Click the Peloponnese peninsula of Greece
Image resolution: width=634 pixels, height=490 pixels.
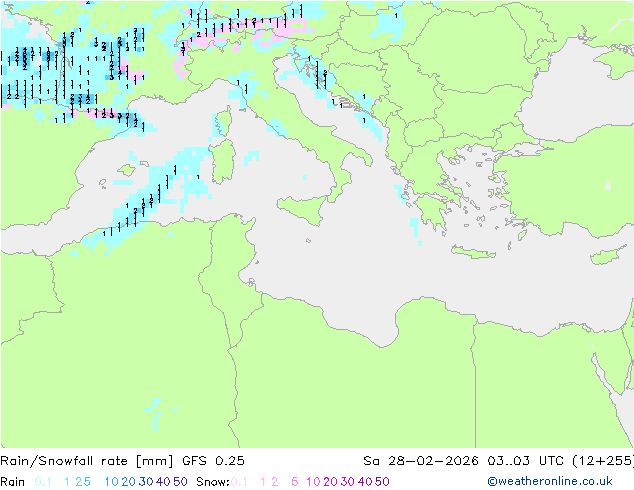click(x=431, y=213)
